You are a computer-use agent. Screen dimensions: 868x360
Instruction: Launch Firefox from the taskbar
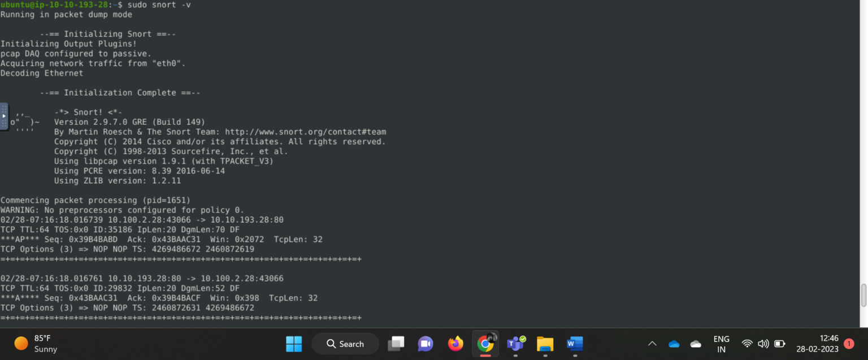click(x=455, y=343)
